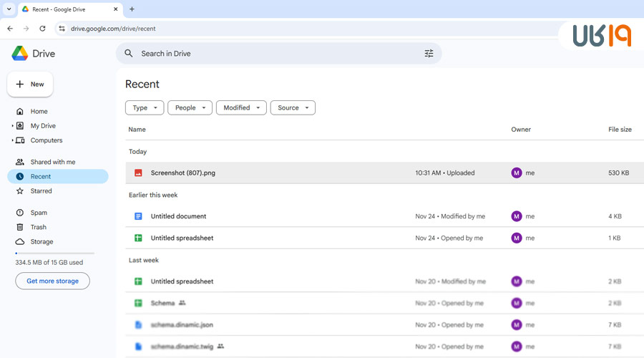The image size is (644, 358).
Task: Click the search options filter icon
Action: [x=429, y=54]
